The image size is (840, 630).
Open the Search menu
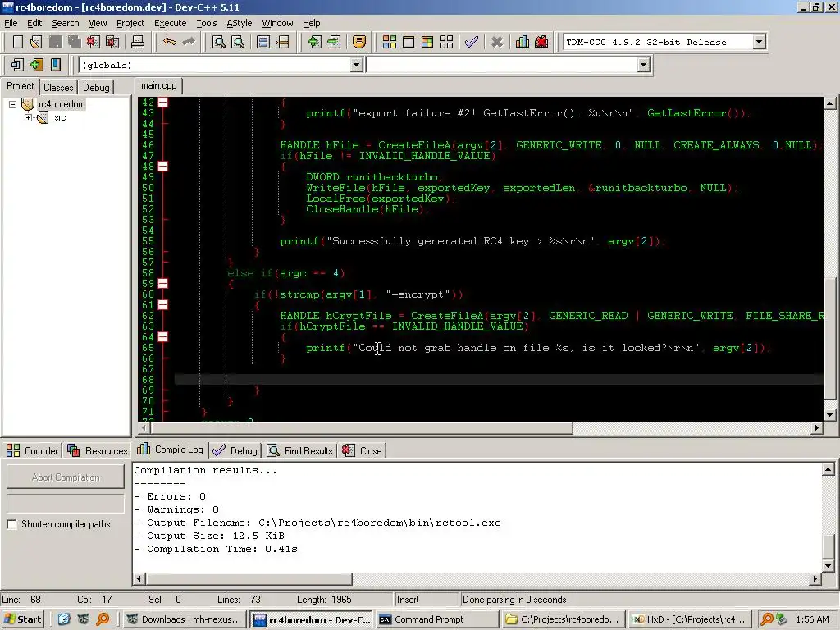(x=66, y=23)
